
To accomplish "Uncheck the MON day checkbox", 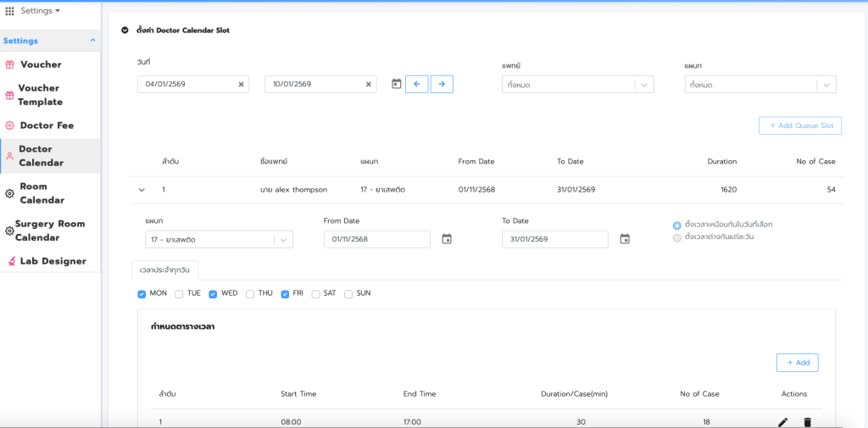I will (x=142, y=294).
